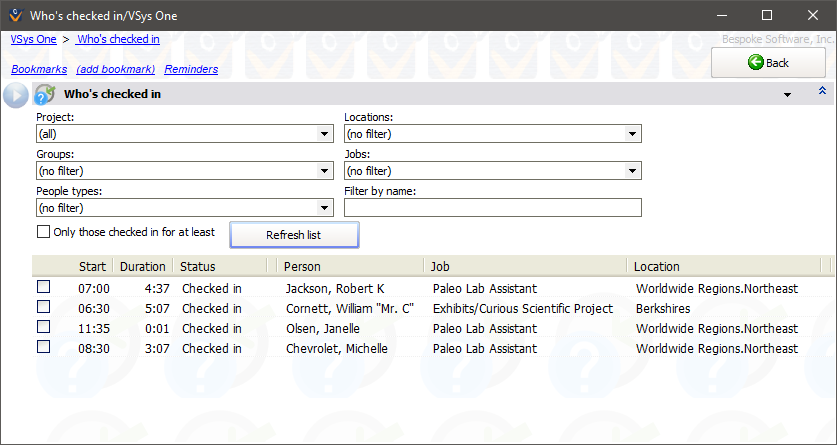Collapse panel using the double chevron icon
837x445 pixels.
(822, 92)
